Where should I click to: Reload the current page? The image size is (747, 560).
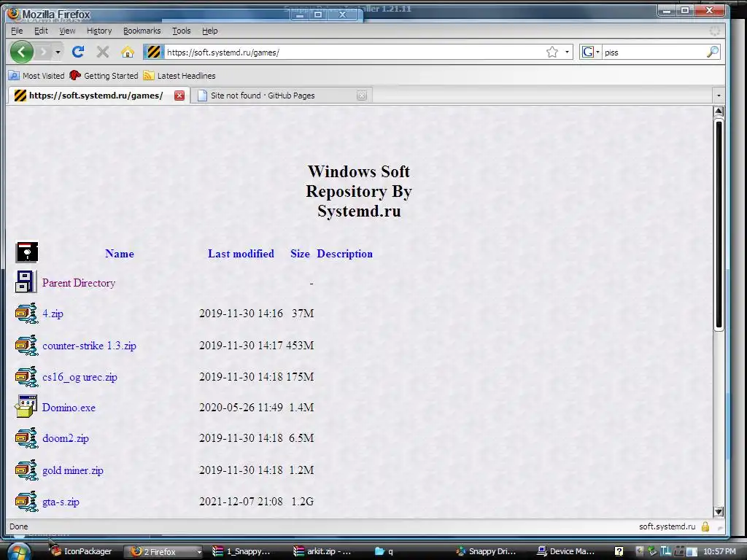(x=78, y=52)
